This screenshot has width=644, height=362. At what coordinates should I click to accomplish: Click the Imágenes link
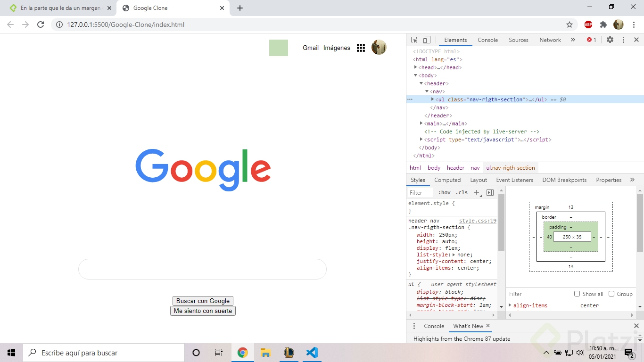coord(337,48)
